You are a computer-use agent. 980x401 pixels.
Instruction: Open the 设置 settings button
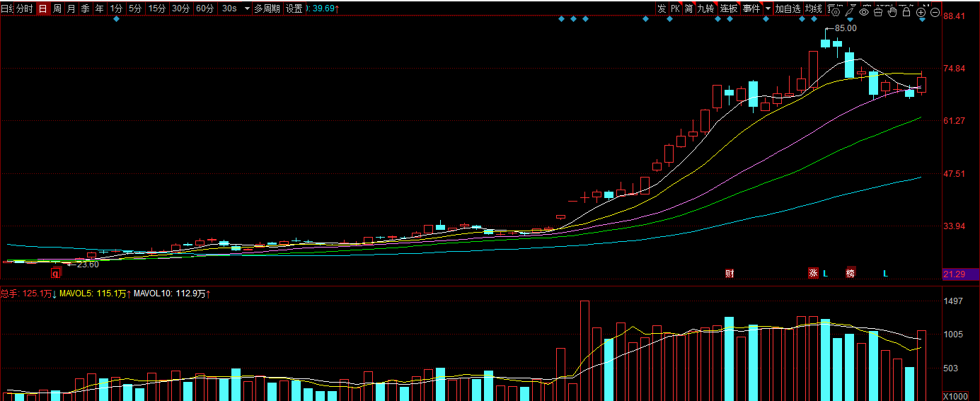point(294,8)
